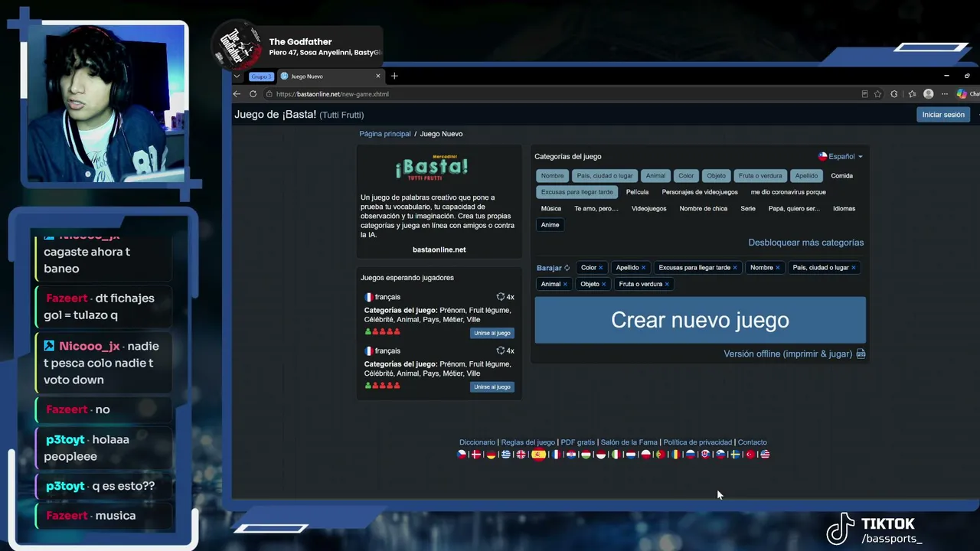Switch language via US flag

coord(765,455)
